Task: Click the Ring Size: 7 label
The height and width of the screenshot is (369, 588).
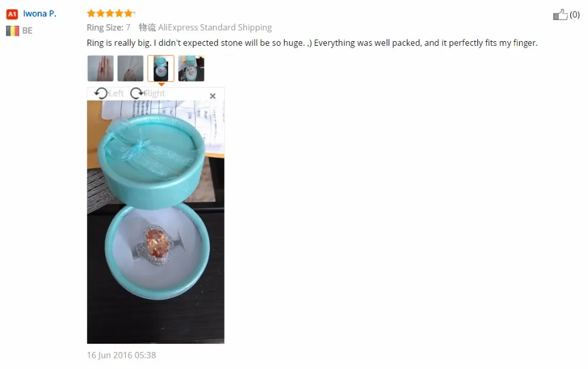Action: pos(109,28)
